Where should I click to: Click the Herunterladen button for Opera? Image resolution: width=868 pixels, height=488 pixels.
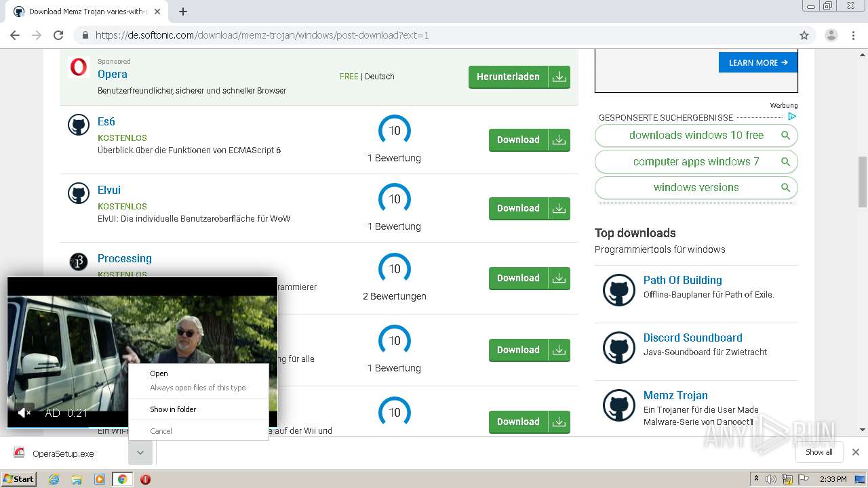pos(519,77)
